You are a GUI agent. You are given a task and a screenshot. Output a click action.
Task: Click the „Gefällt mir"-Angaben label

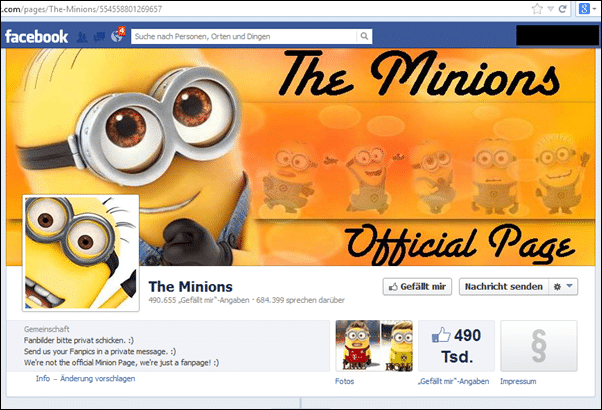coord(453,381)
